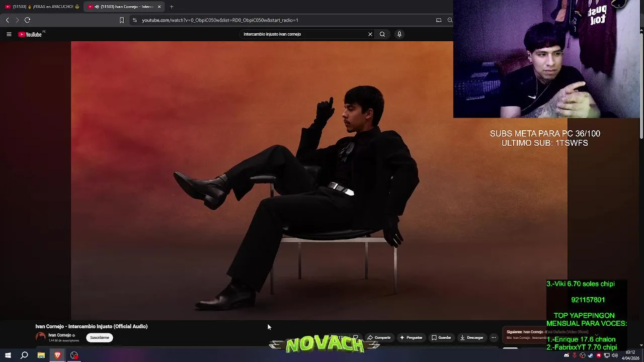Open Discord tray icon
The image size is (644, 362).
[x=567, y=355]
